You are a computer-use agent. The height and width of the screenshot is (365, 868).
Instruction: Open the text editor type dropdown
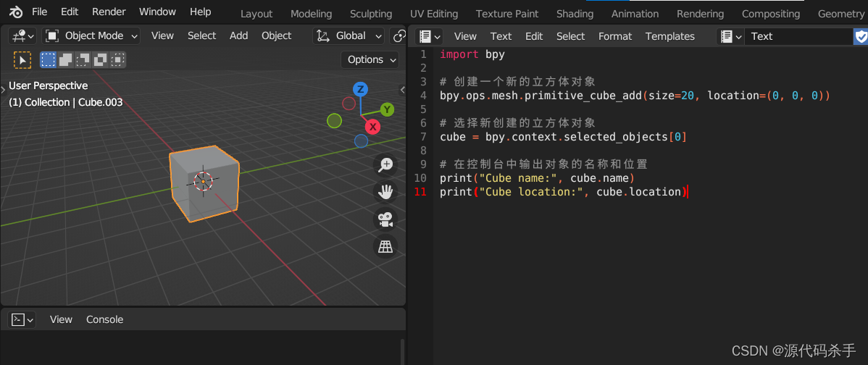tap(430, 36)
